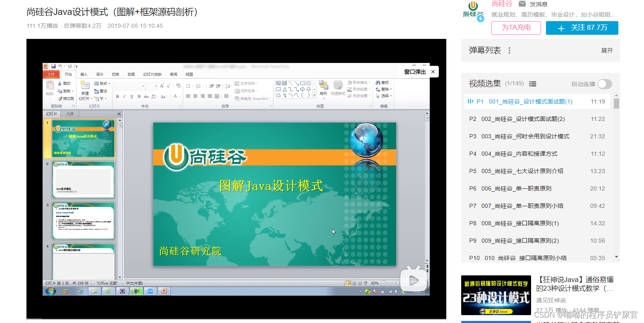
Task: Click the message envelope icon beside 发消息
Action: pyautogui.click(x=522, y=4)
